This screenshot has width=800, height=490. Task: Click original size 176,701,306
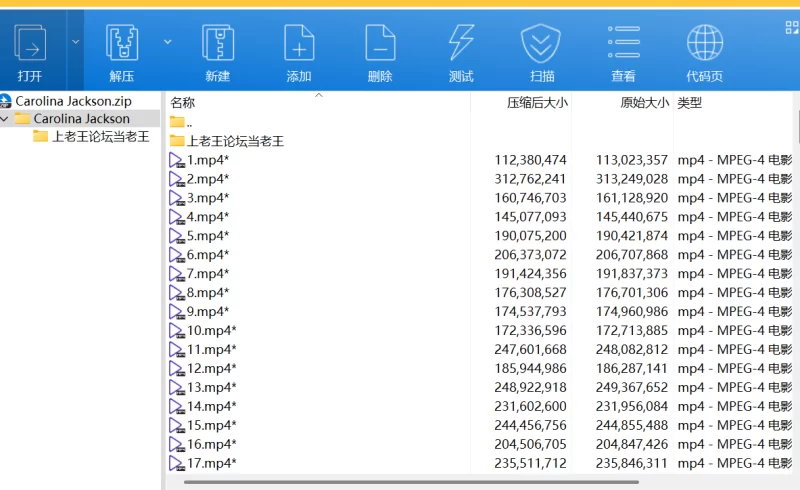pyautogui.click(x=632, y=292)
